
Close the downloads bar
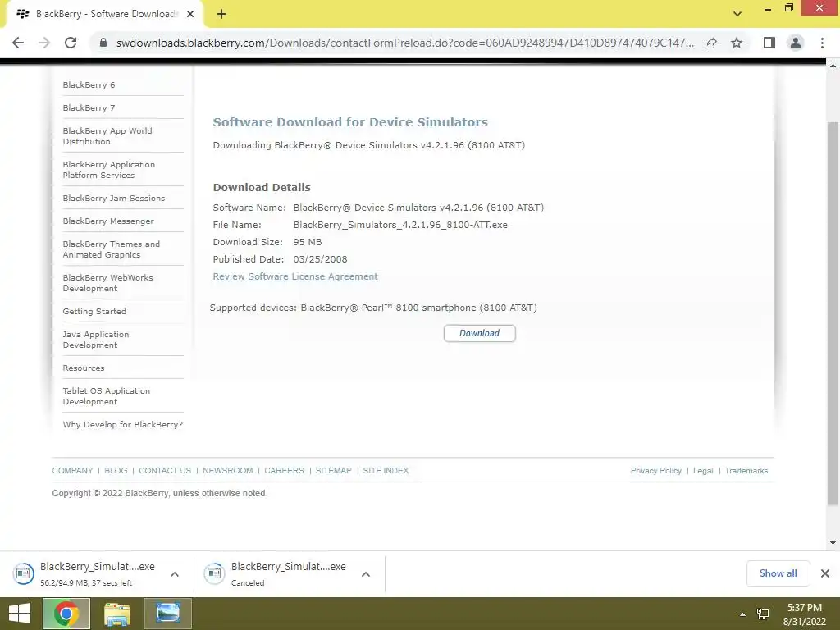point(825,573)
